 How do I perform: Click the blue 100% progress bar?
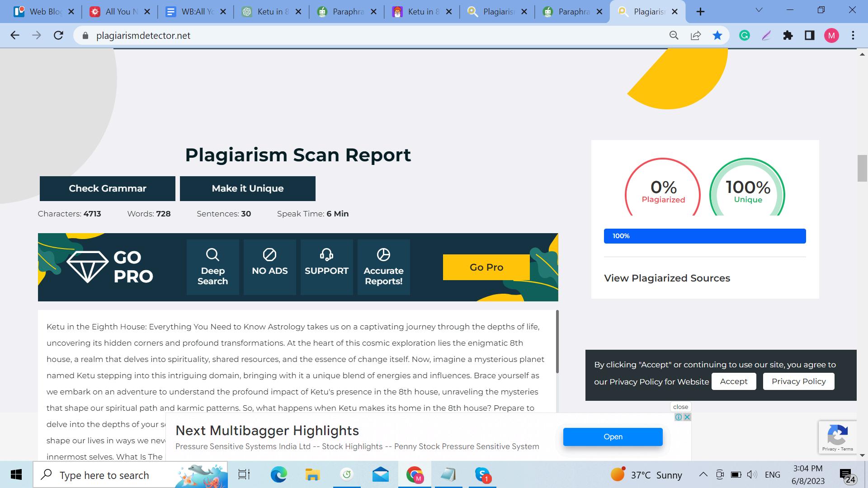(x=704, y=236)
